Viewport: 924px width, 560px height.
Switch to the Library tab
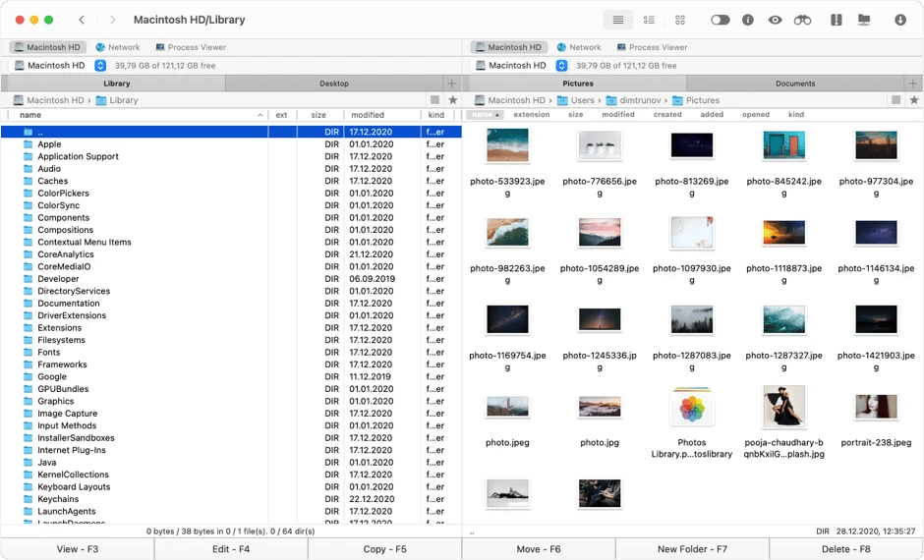pyautogui.click(x=117, y=84)
